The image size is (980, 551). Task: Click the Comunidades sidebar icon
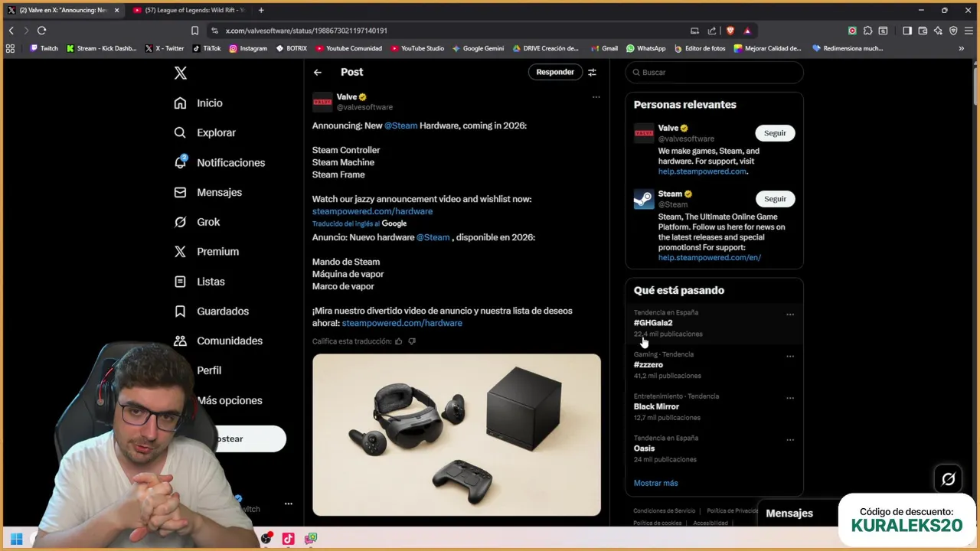(180, 341)
